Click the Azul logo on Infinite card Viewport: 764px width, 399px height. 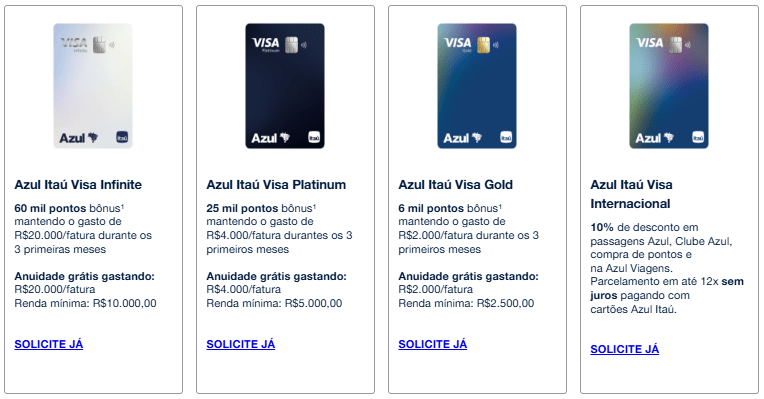tap(78, 138)
